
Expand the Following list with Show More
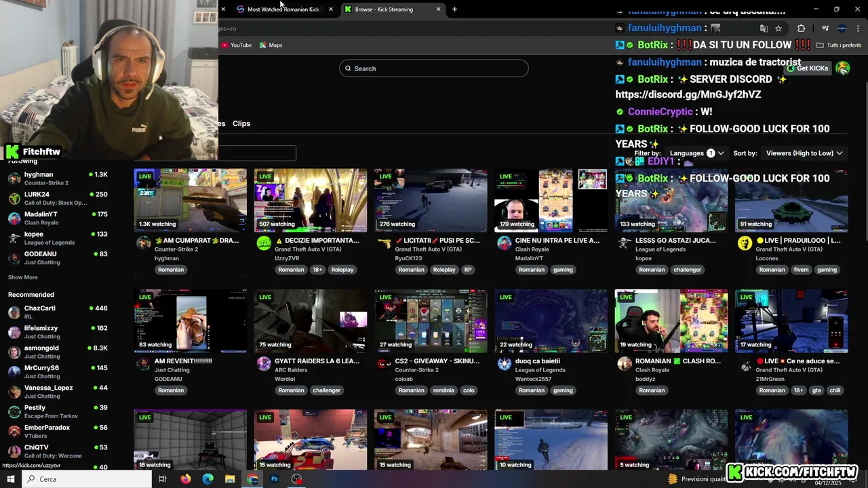pyautogui.click(x=22, y=277)
